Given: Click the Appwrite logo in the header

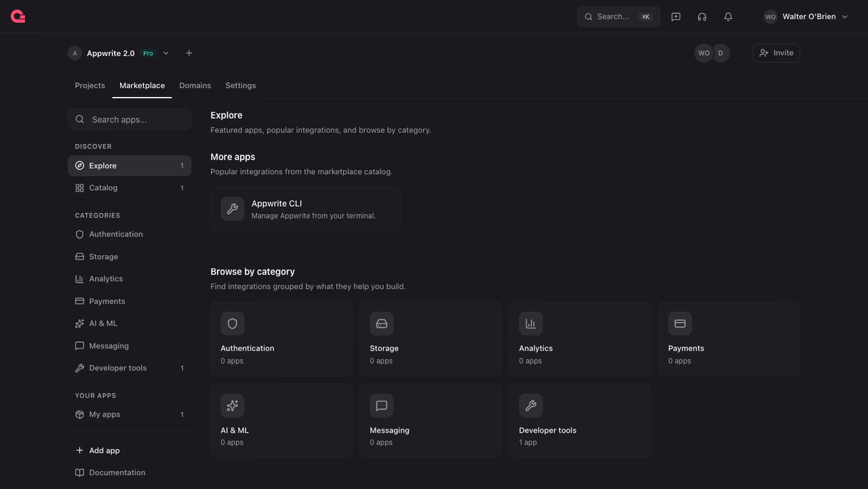Looking at the screenshot, I should tap(18, 16).
